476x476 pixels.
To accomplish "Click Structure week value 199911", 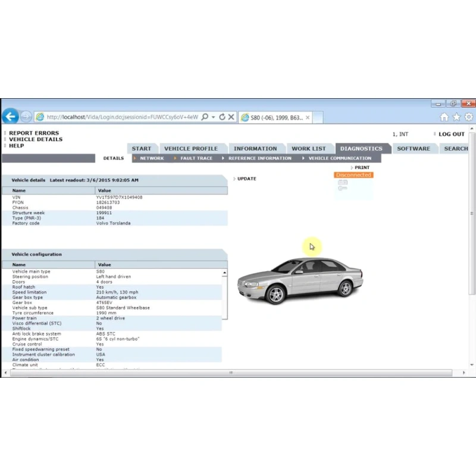I will pos(104,213).
